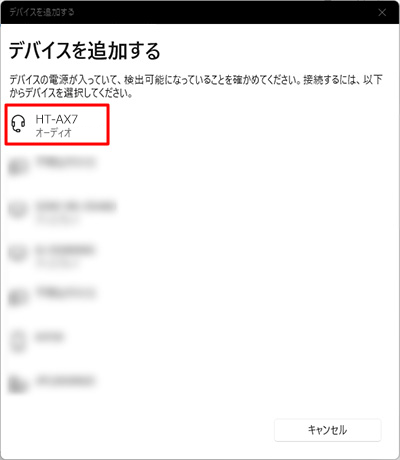The width and height of the screenshot is (400, 460).
Task: Close the デバイスを追加する dialog with X
Action: [382, 12]
